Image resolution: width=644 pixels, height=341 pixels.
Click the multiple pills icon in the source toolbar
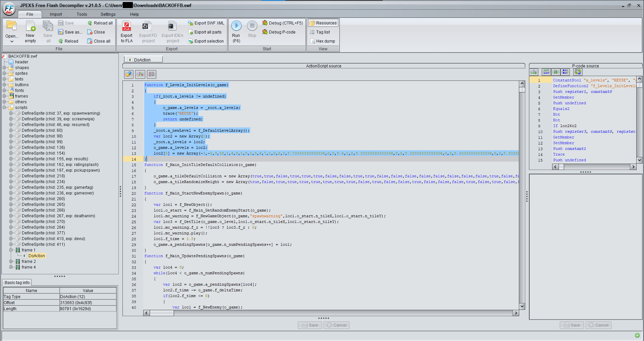coord(140,74)
